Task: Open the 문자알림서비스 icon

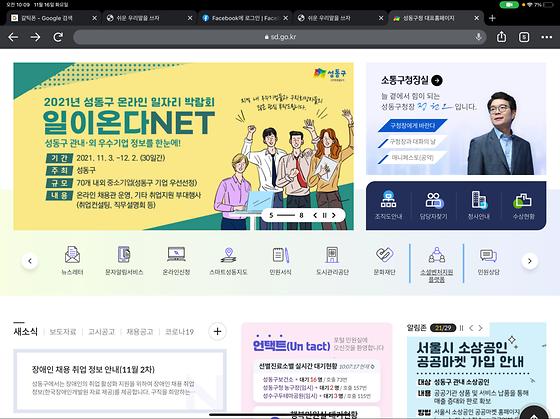Action: pos(124,260)
